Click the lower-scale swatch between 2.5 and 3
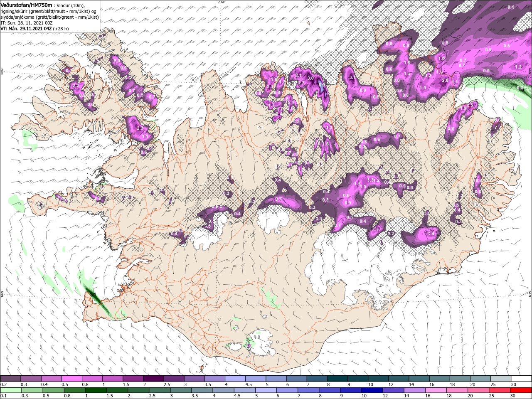This screenshot has height=399, width=532. (160, 390)
